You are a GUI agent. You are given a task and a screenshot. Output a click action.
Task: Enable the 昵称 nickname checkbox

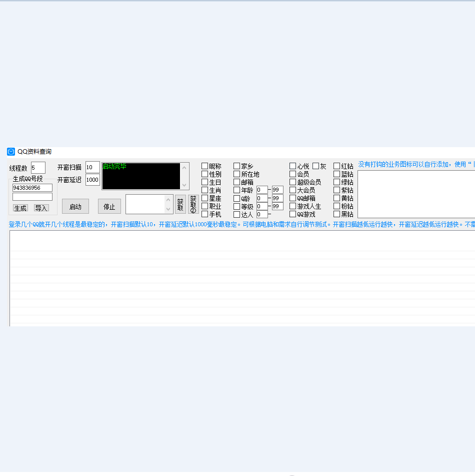(x=205, y=166)
